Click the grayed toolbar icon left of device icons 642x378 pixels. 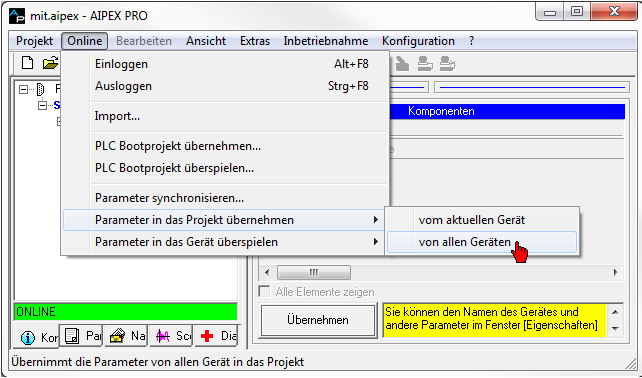point(402,64)
